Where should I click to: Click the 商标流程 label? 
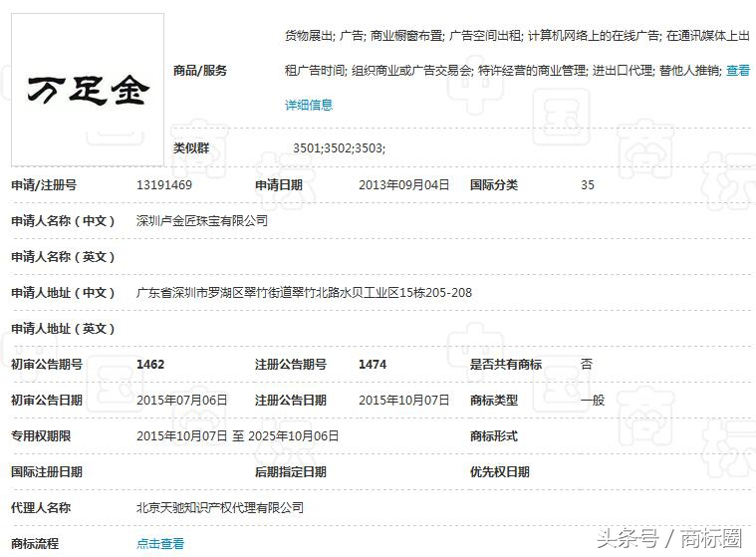point(35,543)
